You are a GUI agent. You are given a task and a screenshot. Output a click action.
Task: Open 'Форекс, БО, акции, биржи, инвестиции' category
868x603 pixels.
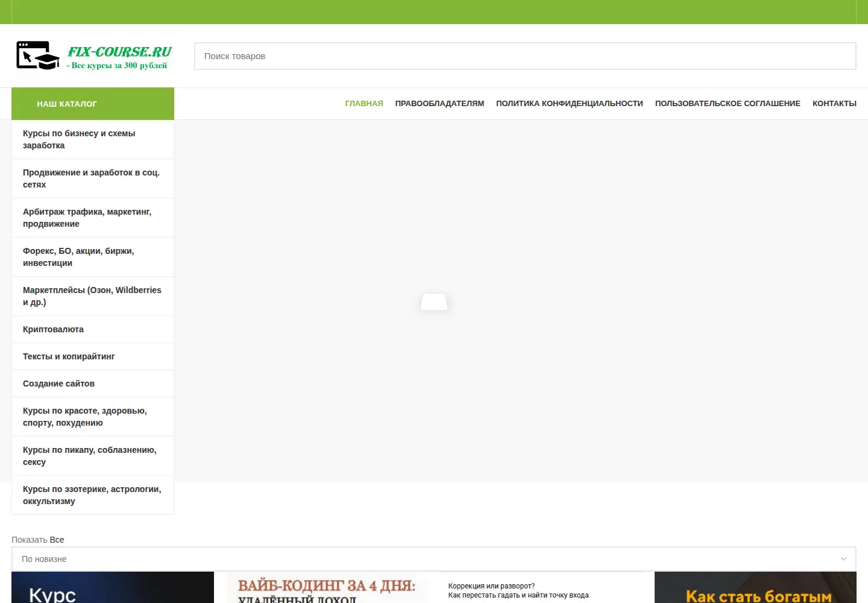[x=93, y=257]
